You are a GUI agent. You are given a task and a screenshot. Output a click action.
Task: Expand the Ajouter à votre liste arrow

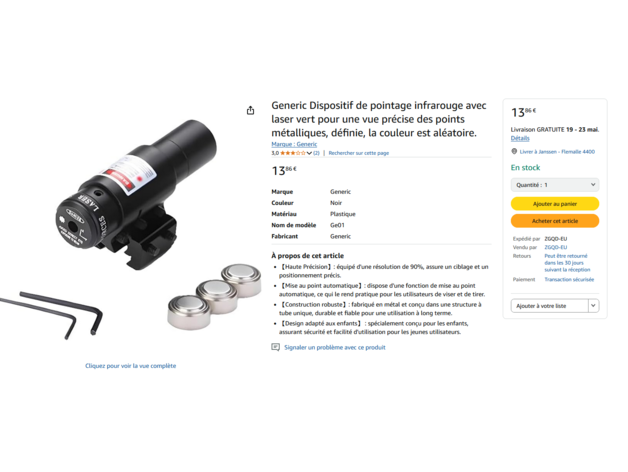click(x=593, y=306)
